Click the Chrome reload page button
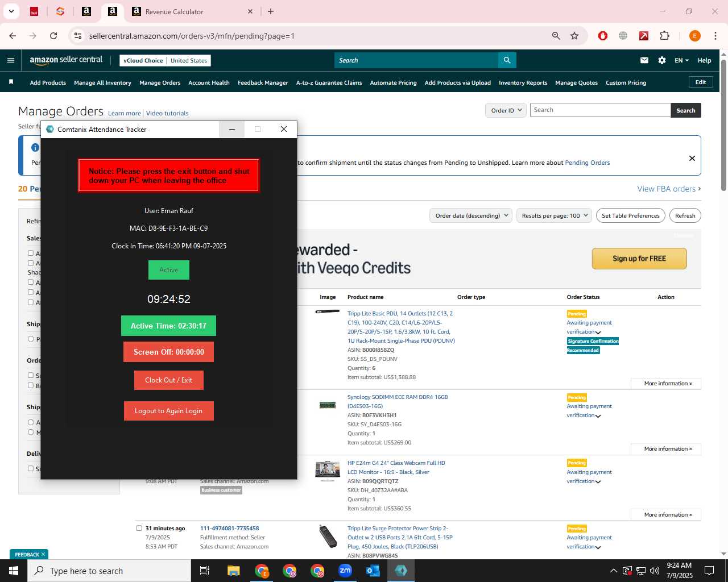The image size is (728, 582). [x=53, y=36]
